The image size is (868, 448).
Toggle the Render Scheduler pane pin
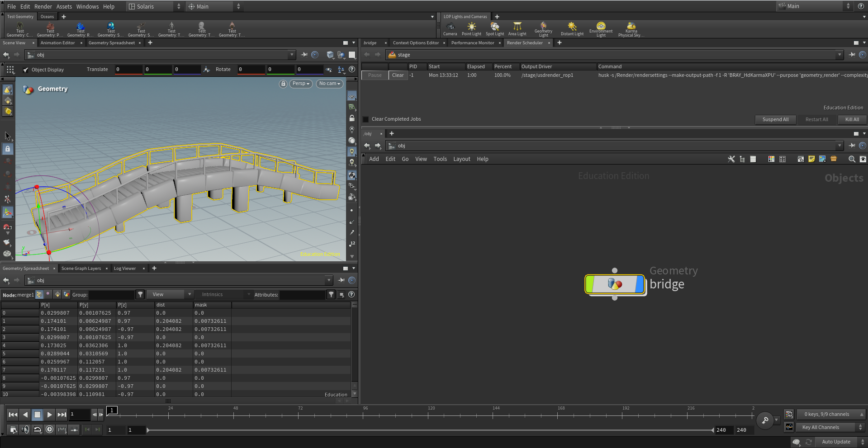click(x=852, y=55)
